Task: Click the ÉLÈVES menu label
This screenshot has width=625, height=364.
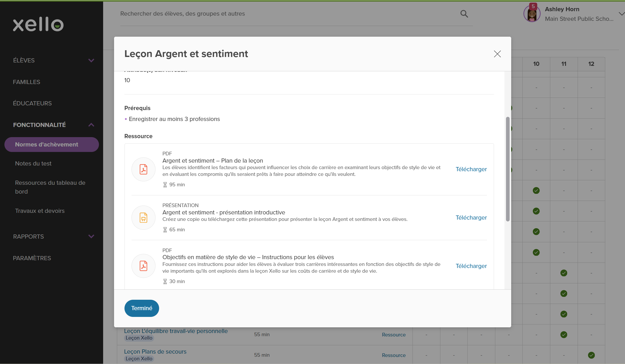Action: click(x=24, y=60)
